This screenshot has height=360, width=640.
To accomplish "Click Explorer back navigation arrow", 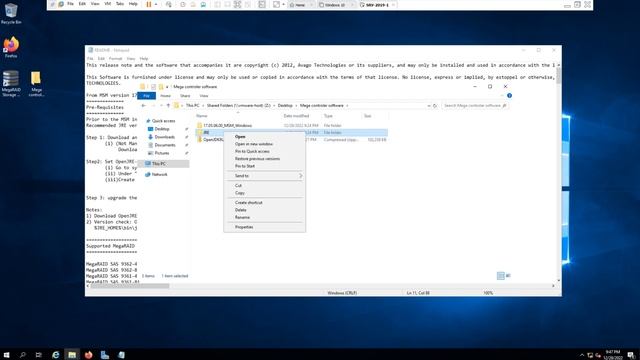I will point(144,106).
